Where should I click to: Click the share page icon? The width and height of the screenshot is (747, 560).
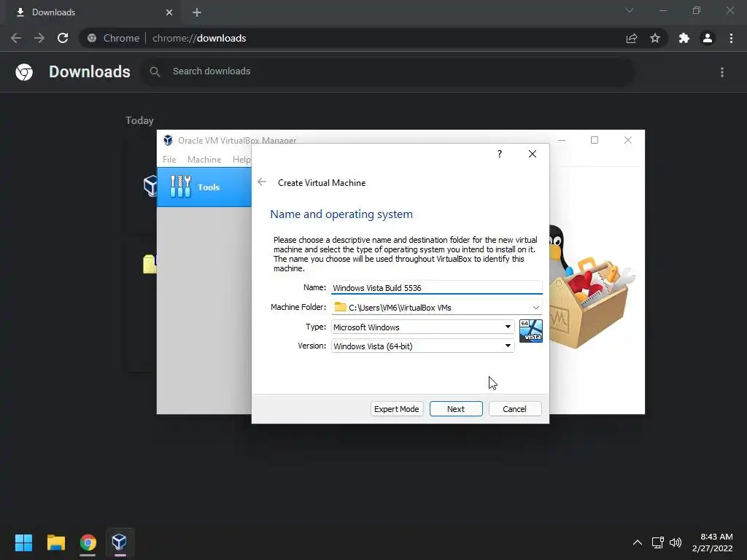[x=632, y=38]
